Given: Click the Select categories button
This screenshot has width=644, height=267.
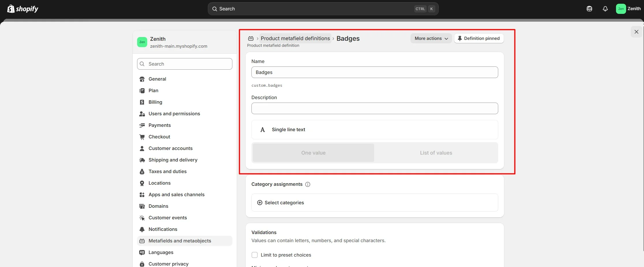Looking at the screenshot, I should (284, 203).
